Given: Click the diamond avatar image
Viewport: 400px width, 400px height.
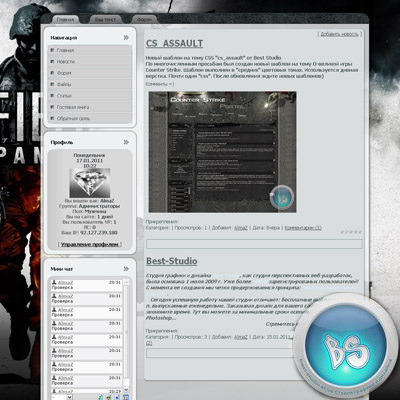Looking at the screenshot, I should pyautogui.click(x=90, y=183).
